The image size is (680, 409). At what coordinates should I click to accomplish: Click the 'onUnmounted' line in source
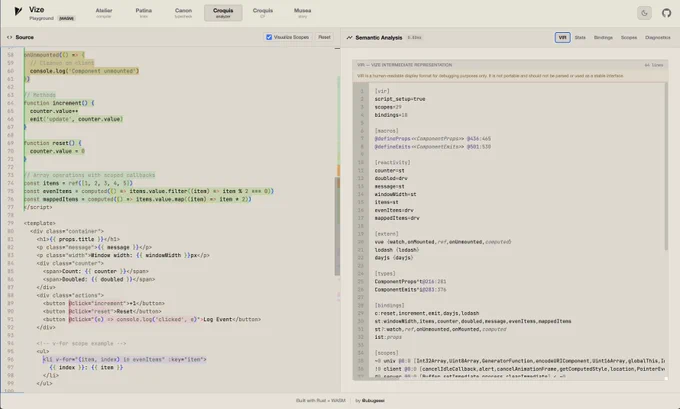pyautogui.click(x=54, y=55)
